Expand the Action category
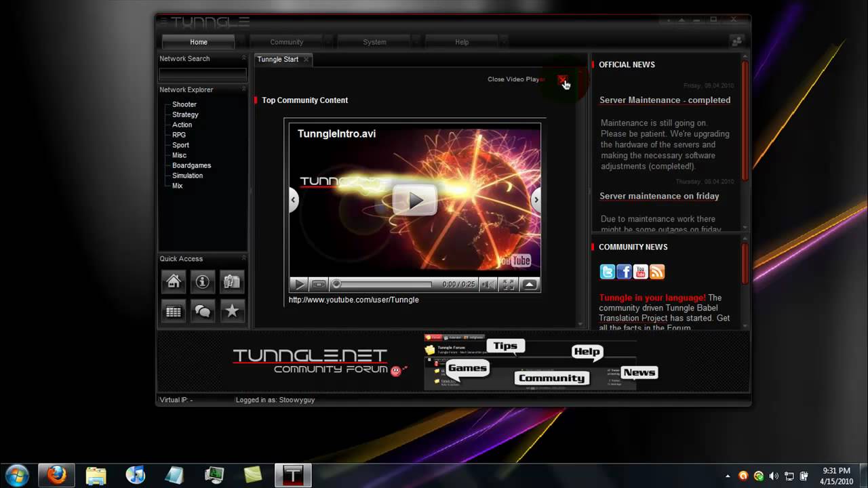This screenshot has height=488, width=868. click(x=182, y=125)
